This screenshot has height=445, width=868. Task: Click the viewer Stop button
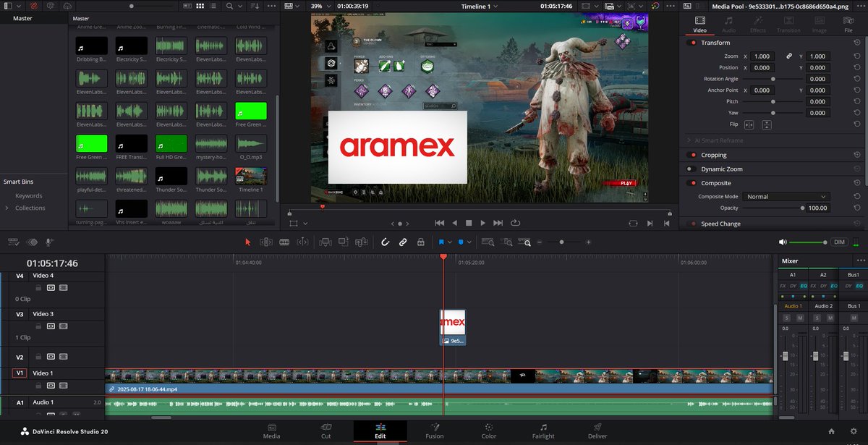coord(469,223)
